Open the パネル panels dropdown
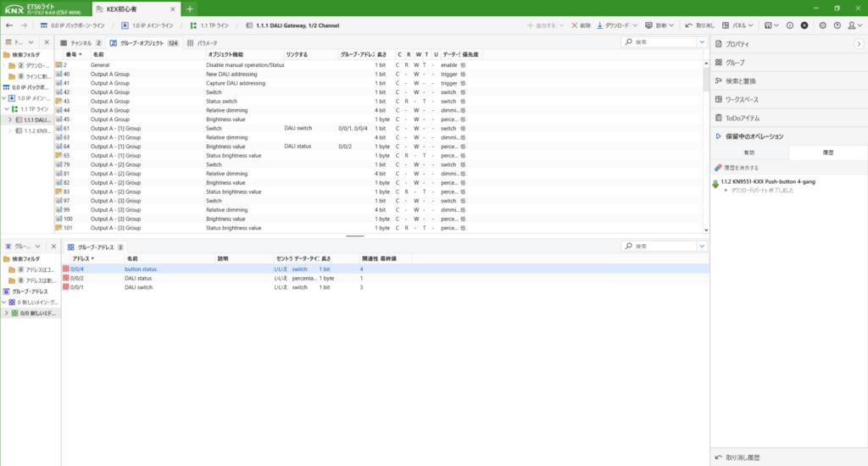 tap(737, 26)
